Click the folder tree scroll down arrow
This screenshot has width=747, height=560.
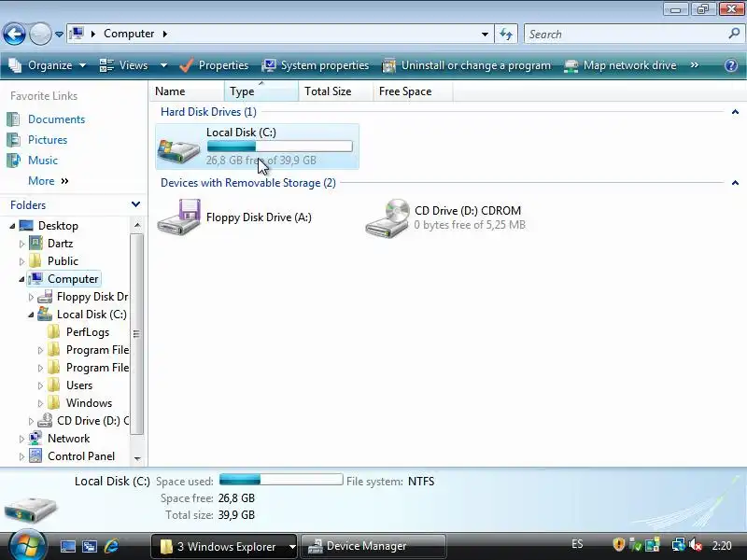point(137,458)
